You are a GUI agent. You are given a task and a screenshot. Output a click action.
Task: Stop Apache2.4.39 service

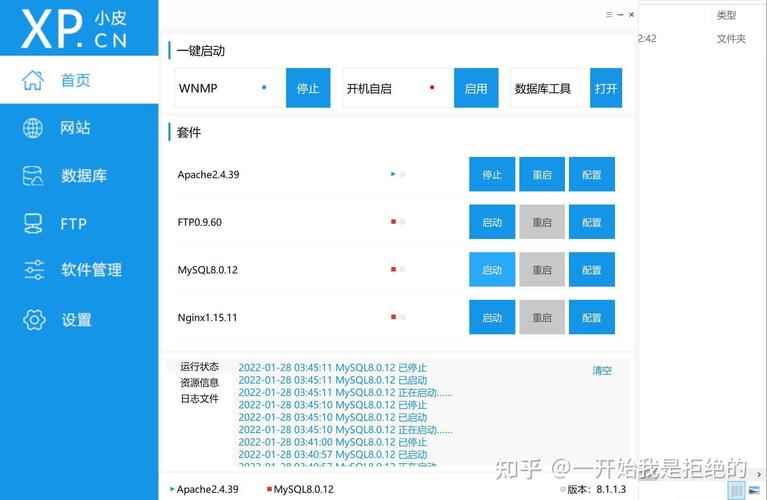[492, 174]
